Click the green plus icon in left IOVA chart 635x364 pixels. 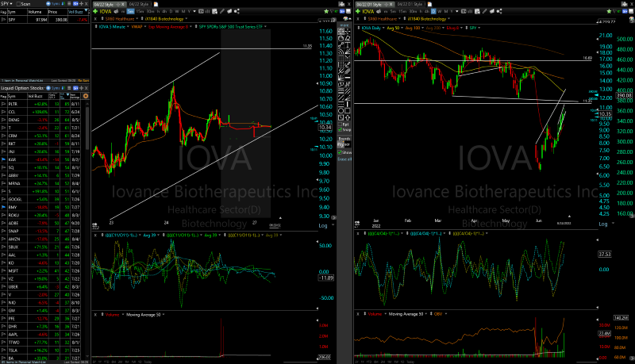(95, 11)
